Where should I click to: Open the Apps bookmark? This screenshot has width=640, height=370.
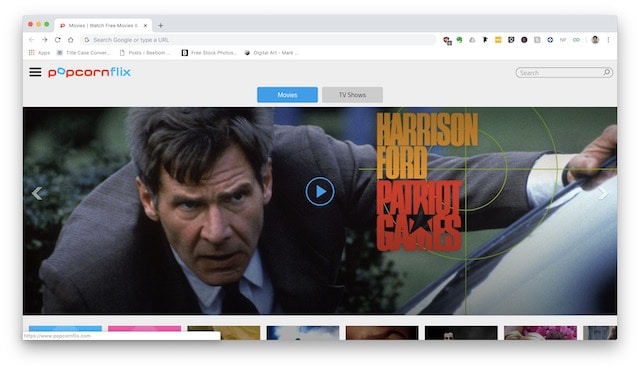(x=39, y=53)
